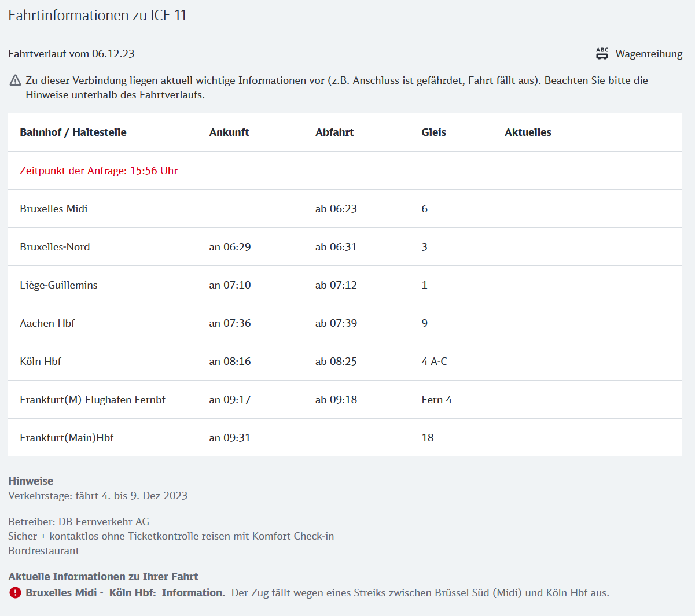Click the red Zeitpunkt der Anfrage text

(x=99, y=171)
